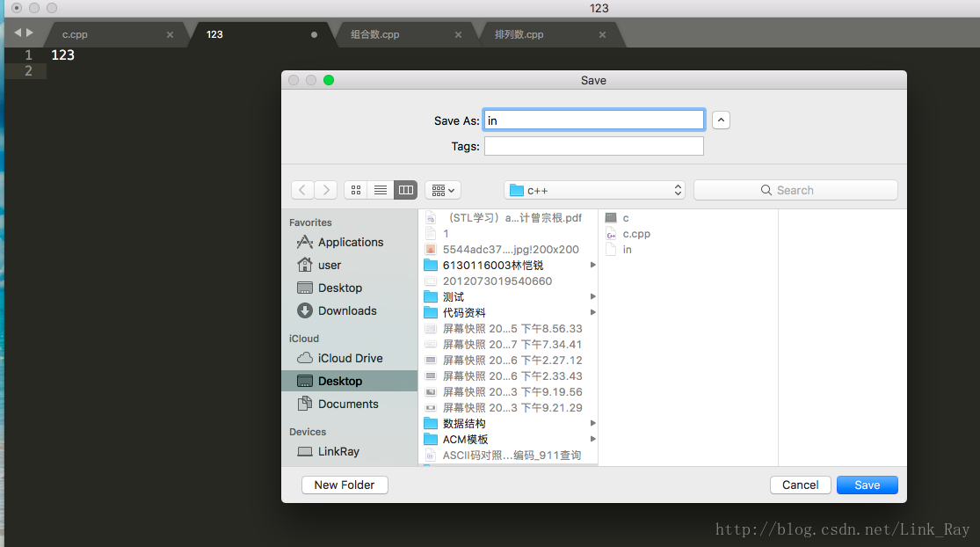Click the blue Save button
The width and height of the screenshot is (980, 547).
coord(867,485)
